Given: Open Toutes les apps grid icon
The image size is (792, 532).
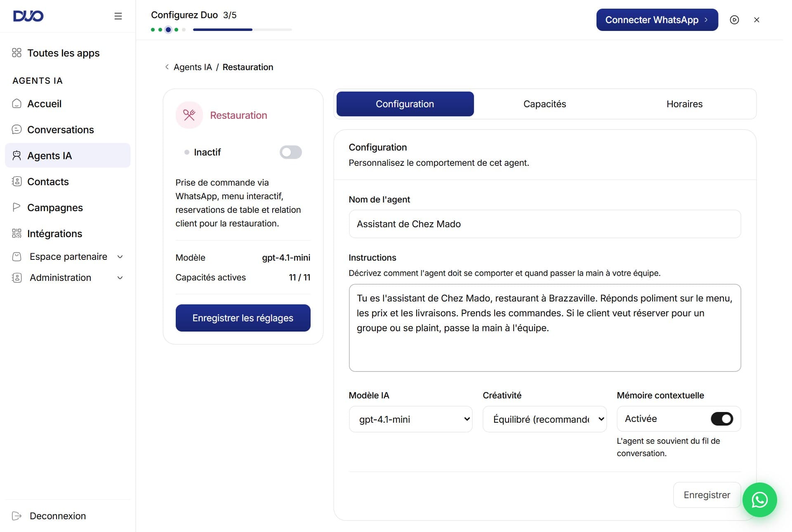Looking at the screenshot, I should coord(16,53).
